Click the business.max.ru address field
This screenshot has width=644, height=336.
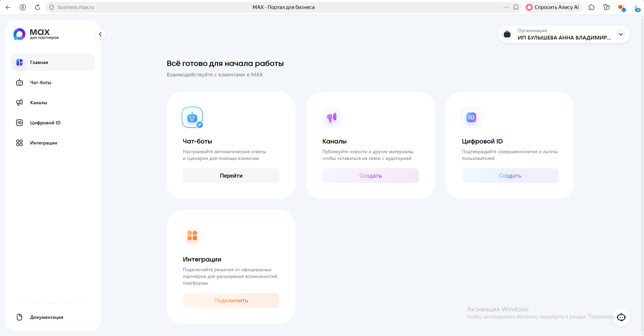76,7
